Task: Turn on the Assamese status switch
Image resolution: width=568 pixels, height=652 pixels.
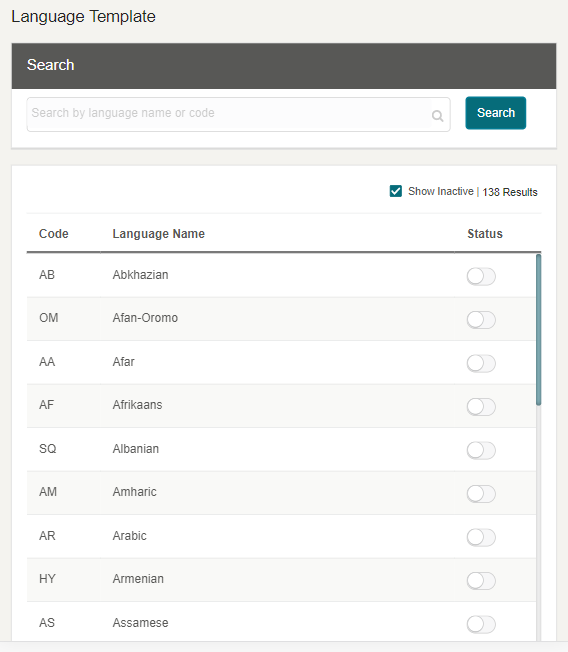Action: (481, 624)
